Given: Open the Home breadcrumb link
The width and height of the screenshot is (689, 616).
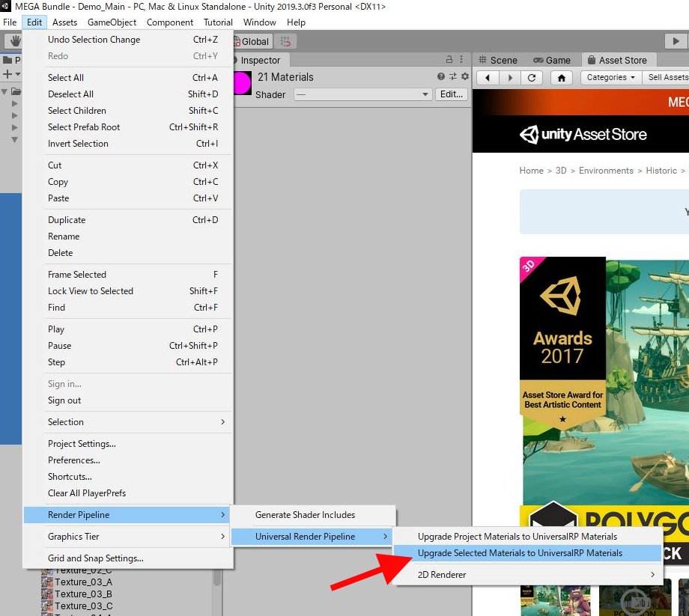Looking at the screenshot, I should click(x=531, y=171).
